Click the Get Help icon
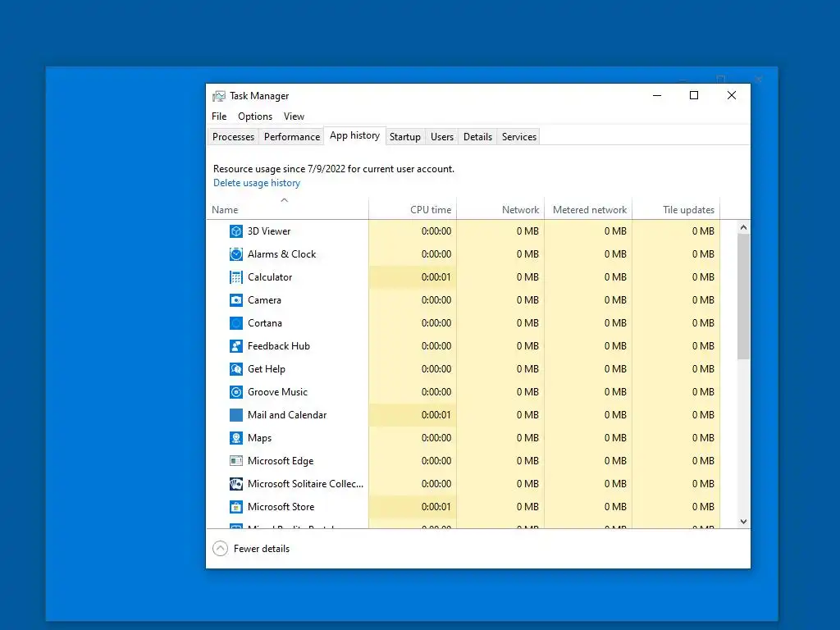Screen dimensions: 840x630 point(235,369)
